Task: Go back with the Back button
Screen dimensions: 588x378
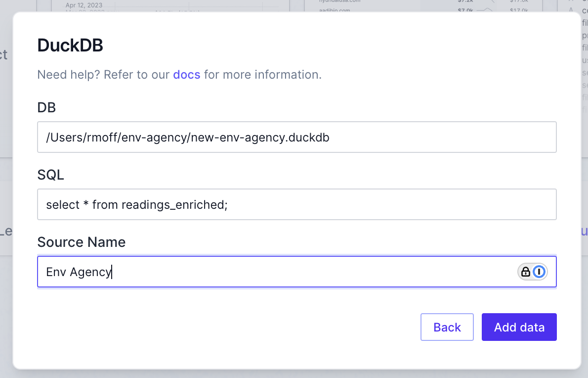Action: pos(447,327)
